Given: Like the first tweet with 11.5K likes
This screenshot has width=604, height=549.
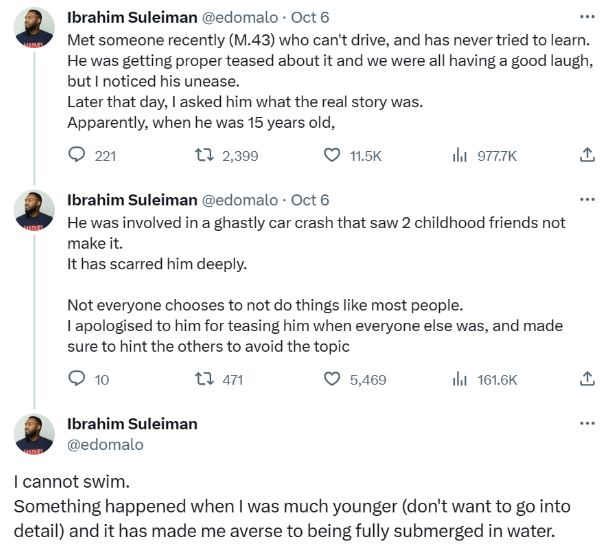Looking at the screenshot, I should pyautogui.click(x=333, y=156).
